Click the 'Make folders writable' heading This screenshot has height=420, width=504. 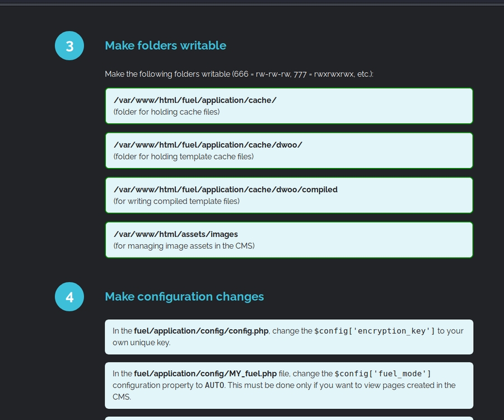click(x=165, y=45)
